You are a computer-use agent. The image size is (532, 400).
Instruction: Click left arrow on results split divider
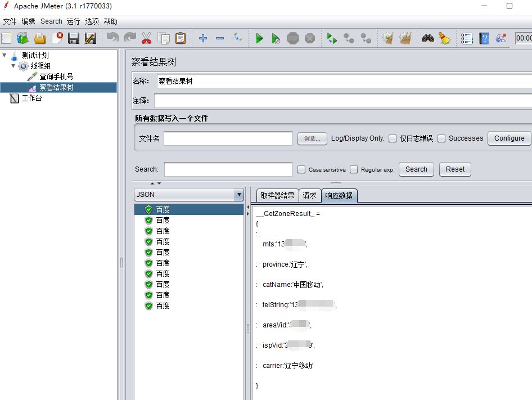248,207
